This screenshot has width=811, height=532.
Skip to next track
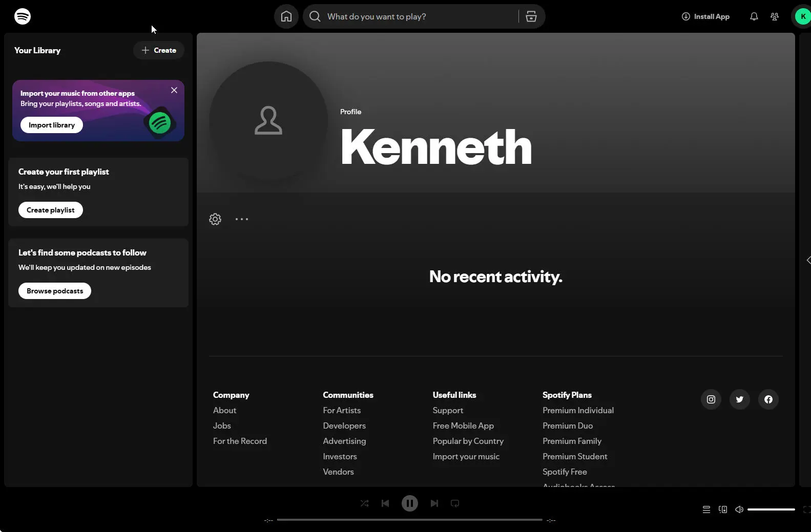point(434,503)
